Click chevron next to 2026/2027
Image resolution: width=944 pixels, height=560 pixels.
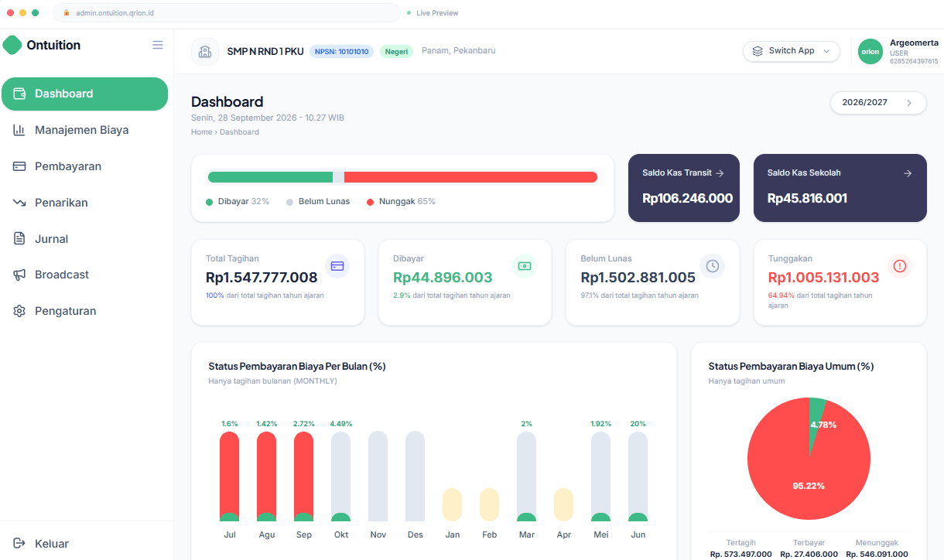pyautogui.click(x=909, y=103)
